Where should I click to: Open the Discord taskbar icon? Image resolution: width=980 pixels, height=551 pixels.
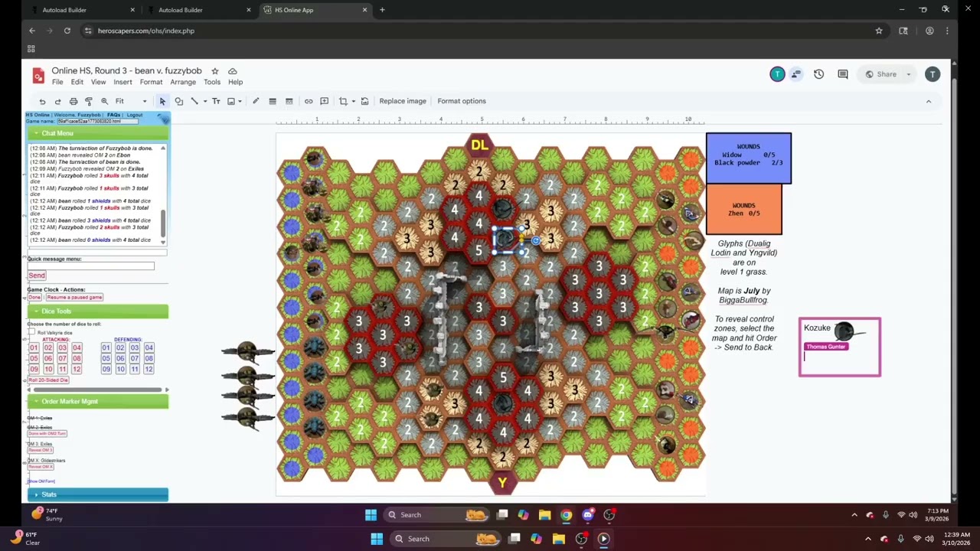(x=587, y=515)
